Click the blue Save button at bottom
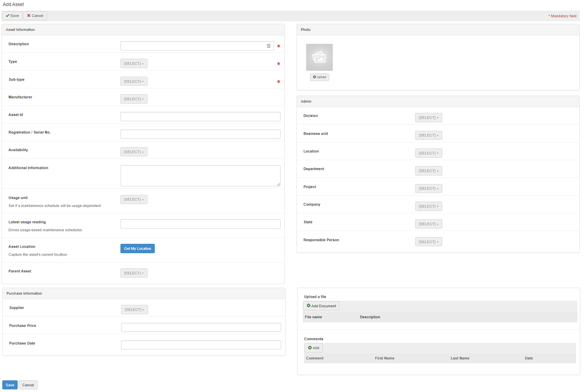Screen dimensions: 584x392 (10, 385)
